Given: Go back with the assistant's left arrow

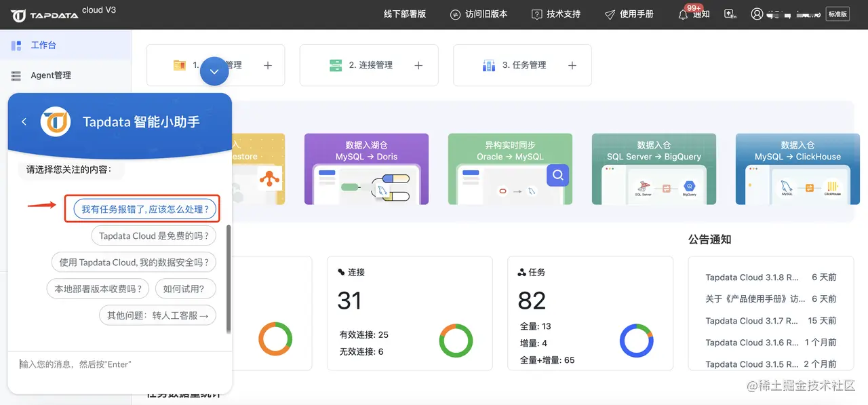Looking at the screenshot, I should 24,121.
